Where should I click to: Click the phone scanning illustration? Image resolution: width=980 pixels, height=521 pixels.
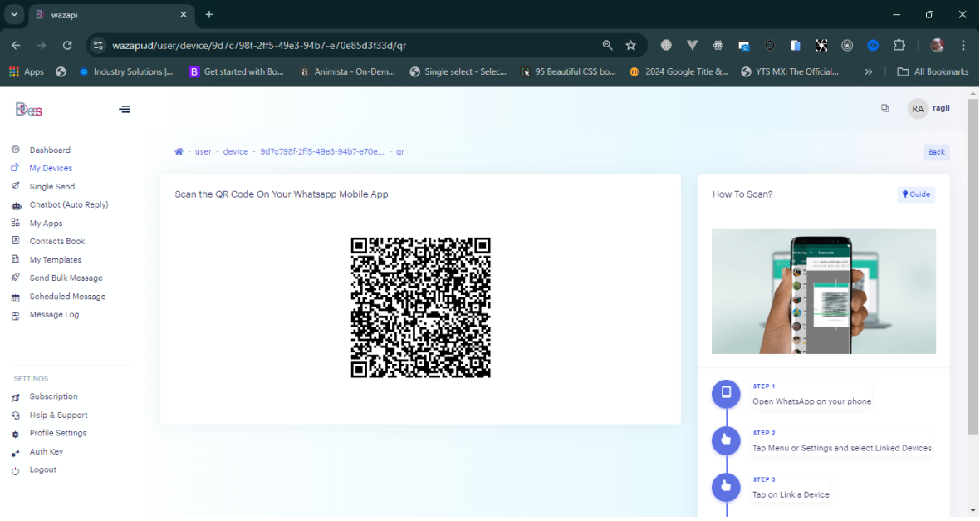point(824,292)
